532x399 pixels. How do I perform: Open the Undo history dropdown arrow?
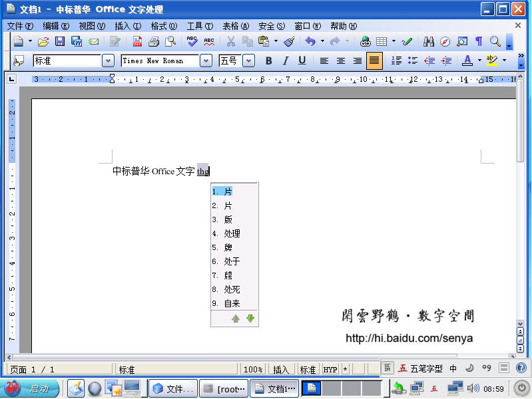(x=322, y=41)
